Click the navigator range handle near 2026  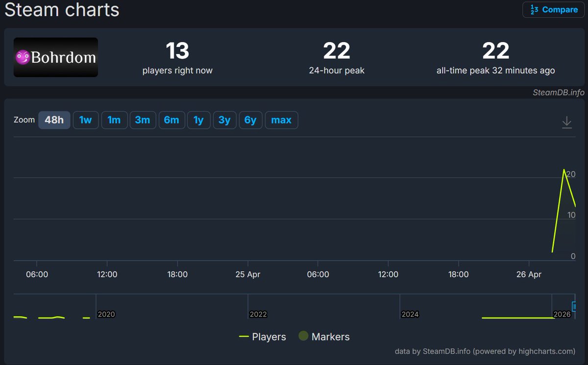[x=575, y=306]
